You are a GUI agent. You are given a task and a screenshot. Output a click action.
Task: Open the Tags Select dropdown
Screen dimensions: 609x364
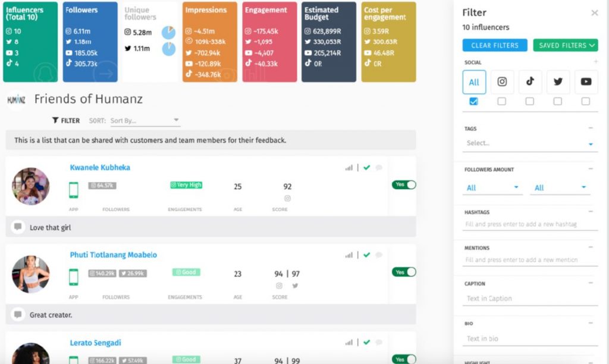tap(530, 143)
